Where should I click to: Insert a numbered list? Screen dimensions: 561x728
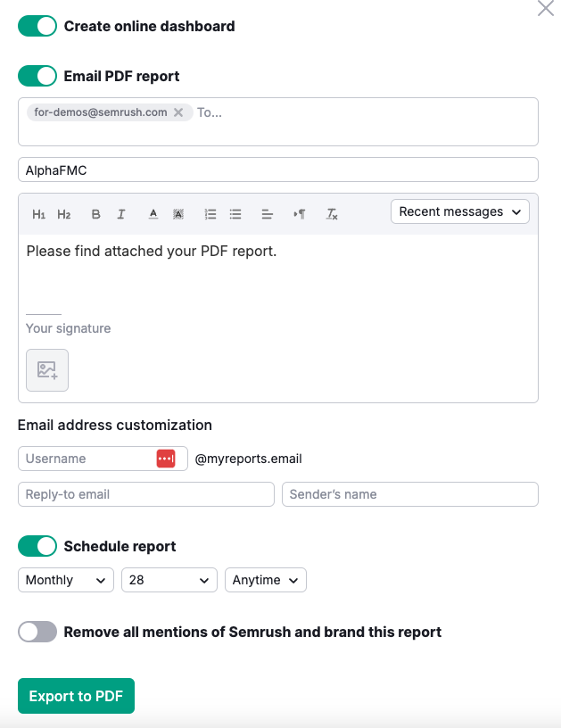(x=210, y=214)
